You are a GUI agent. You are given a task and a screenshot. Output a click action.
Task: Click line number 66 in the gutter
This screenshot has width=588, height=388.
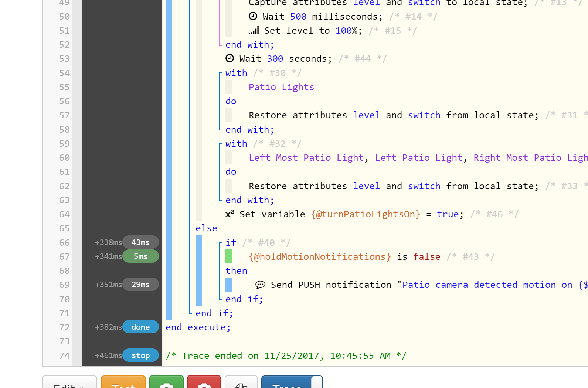[x=64, y=243]
